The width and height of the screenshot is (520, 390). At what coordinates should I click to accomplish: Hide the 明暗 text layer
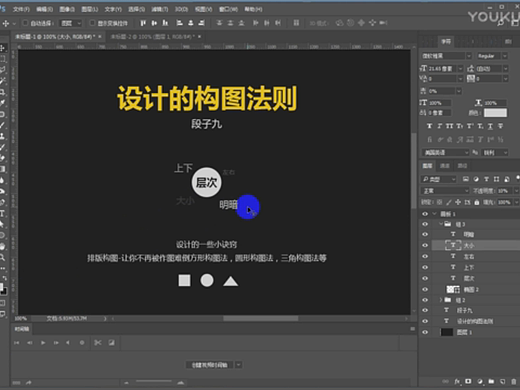[425, 234]
